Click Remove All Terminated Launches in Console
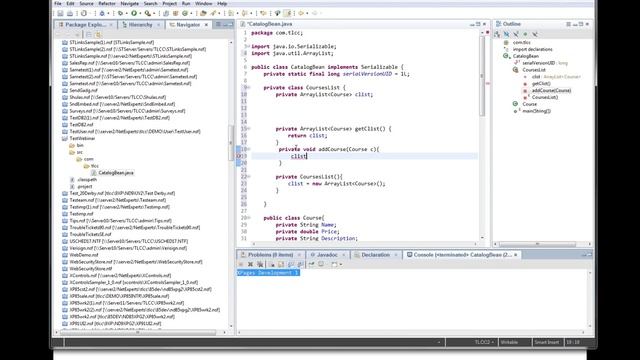The height and width of the screenshot is (360, 640). [x=260, y=264]
